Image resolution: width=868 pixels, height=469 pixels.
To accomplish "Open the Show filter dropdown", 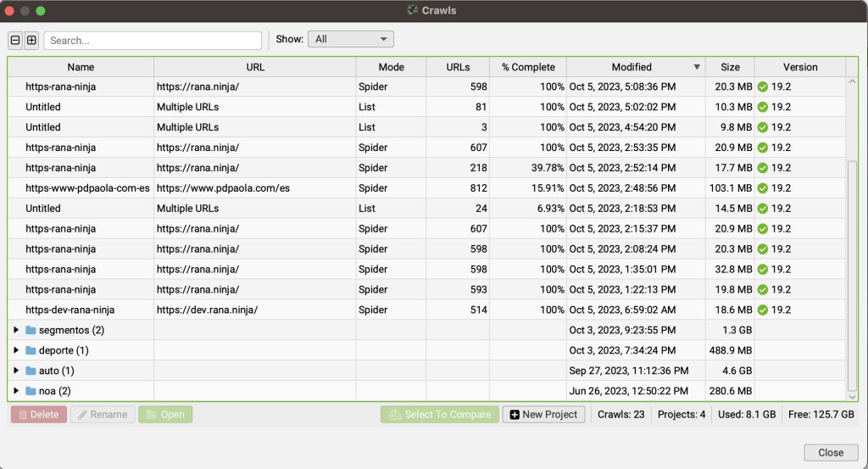I will click(351, 39).
